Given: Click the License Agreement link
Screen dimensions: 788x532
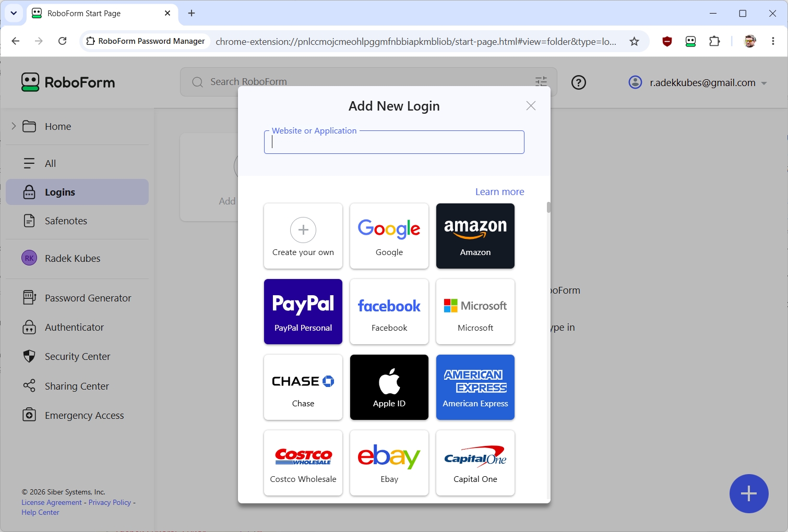Looking at the screenshot, I should click(52, 502).
